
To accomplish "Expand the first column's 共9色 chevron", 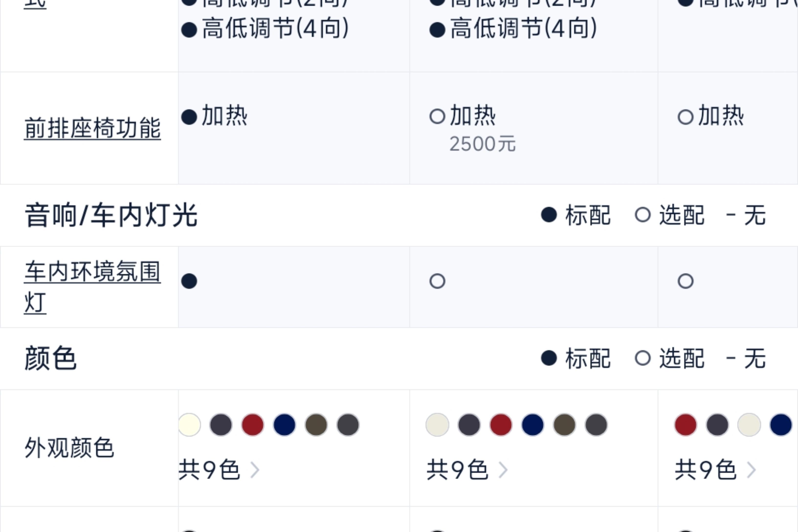I will point(255,470).
